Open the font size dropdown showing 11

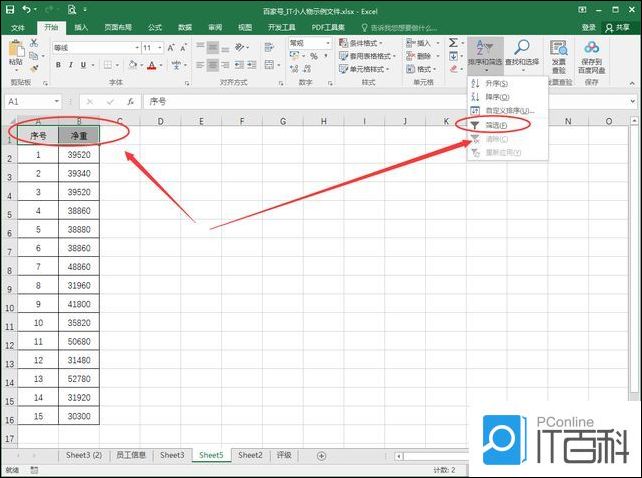click(x=160, y=48)
